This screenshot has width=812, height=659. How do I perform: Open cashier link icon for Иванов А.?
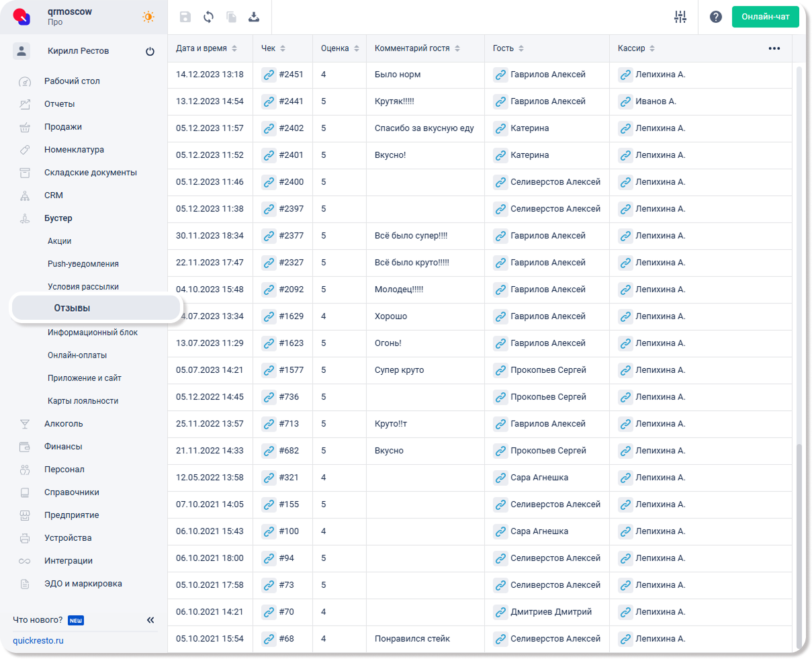(x=625, y=101)
